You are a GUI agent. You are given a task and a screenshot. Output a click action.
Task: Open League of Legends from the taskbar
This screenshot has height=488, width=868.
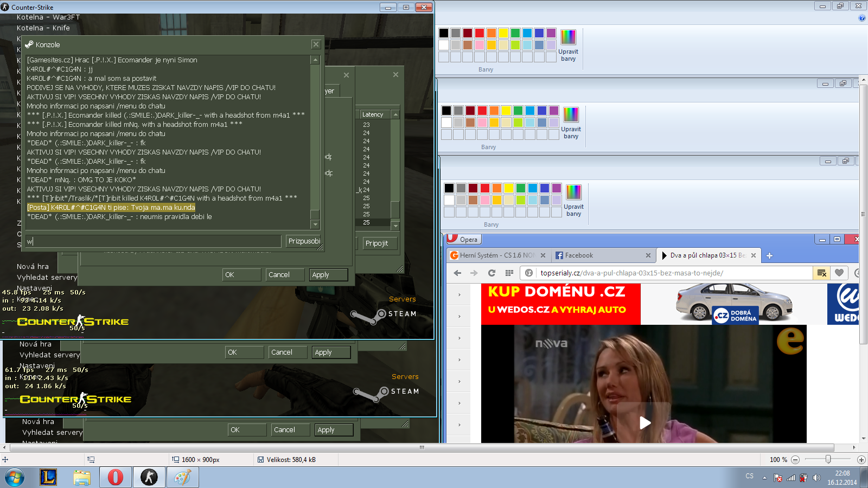point(48,477)
